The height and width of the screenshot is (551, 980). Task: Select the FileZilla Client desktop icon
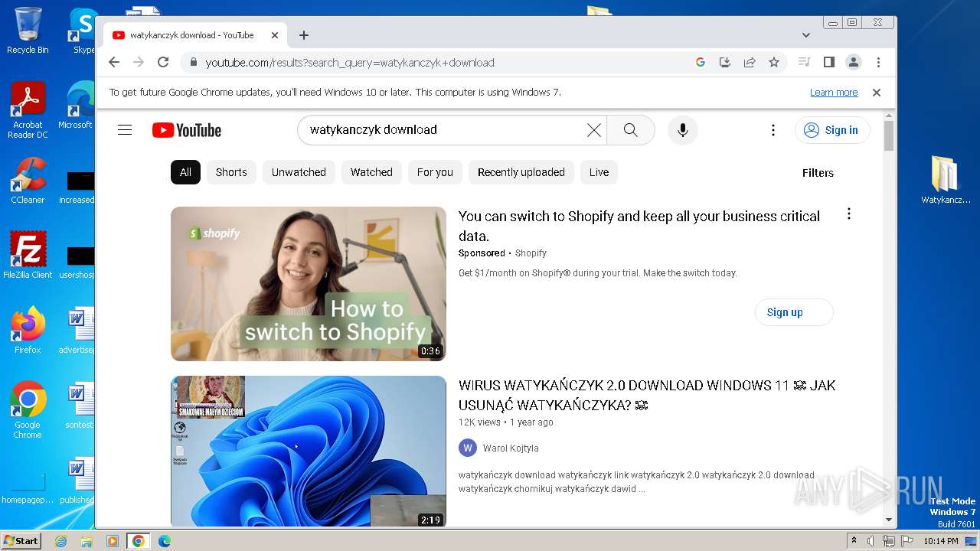28,255
